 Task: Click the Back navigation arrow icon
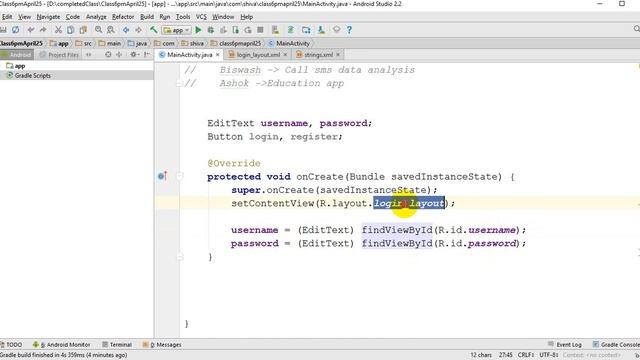(x=126, y=30)
